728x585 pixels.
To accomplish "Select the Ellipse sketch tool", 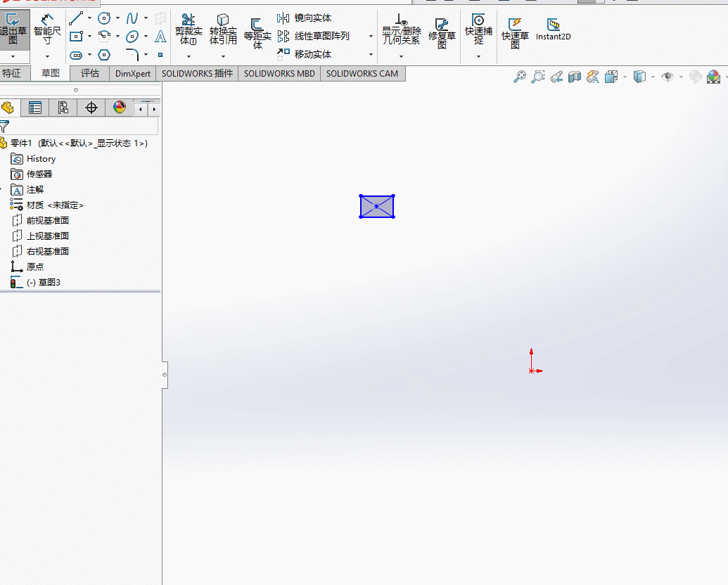I will pyautogui.click(x=132, y=37).
